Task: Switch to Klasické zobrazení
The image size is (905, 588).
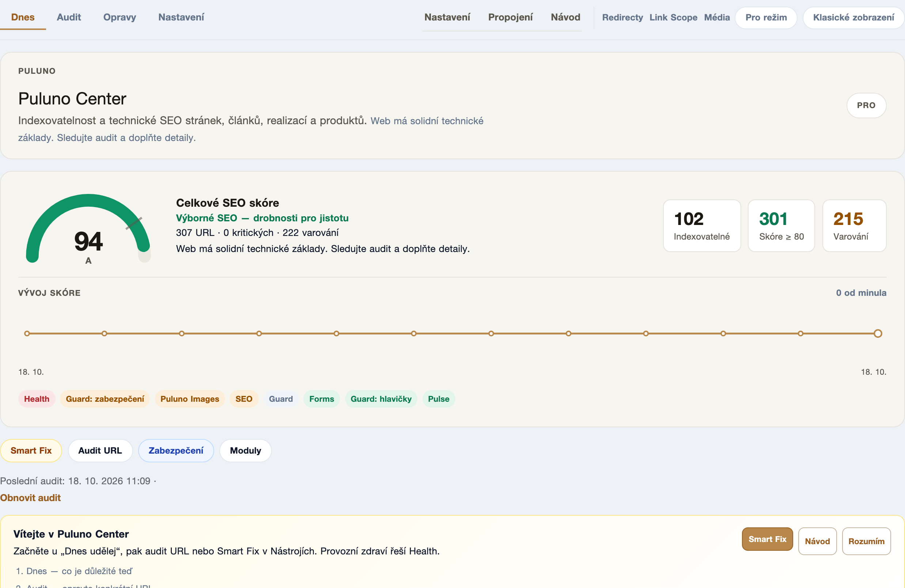Action: pyautogui.click(x=853, y=18)
